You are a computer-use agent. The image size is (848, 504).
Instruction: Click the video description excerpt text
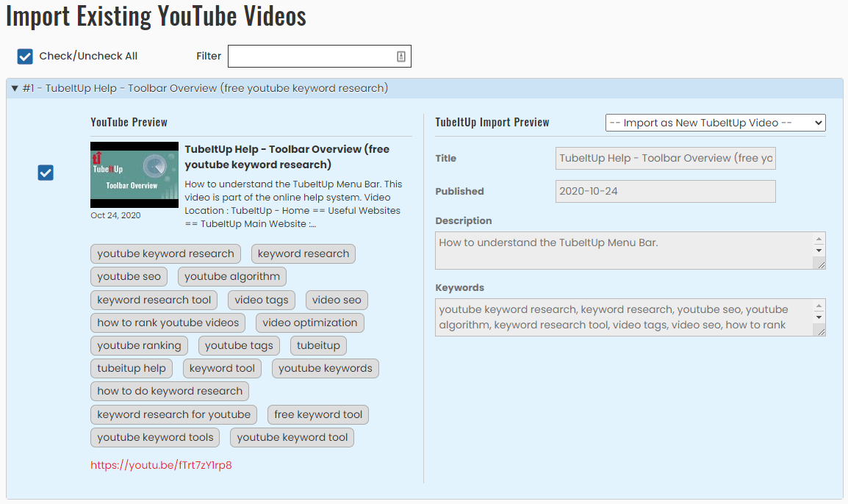(294, 204)
